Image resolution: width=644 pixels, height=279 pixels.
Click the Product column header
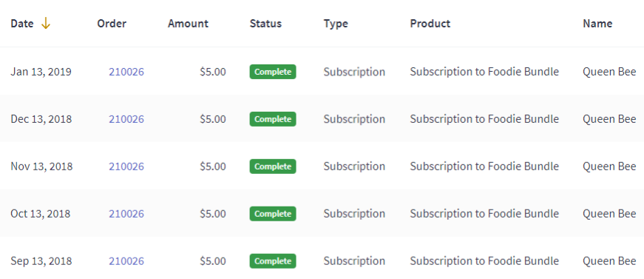pyautogui.click(x=430, y=24)
